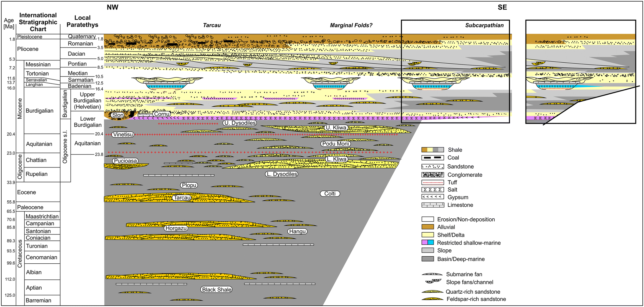Click the Pontian local stage cell

(x=82, y=64)
